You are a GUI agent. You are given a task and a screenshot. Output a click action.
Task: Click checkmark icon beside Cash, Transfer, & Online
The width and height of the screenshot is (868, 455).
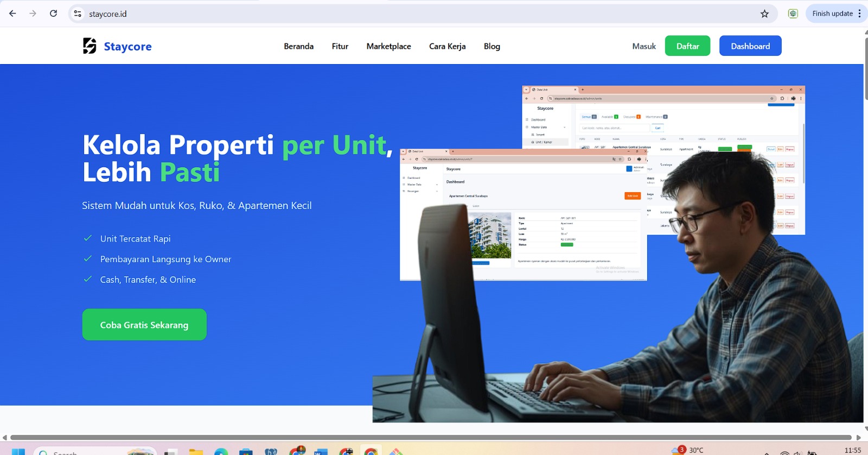[87, 279]
